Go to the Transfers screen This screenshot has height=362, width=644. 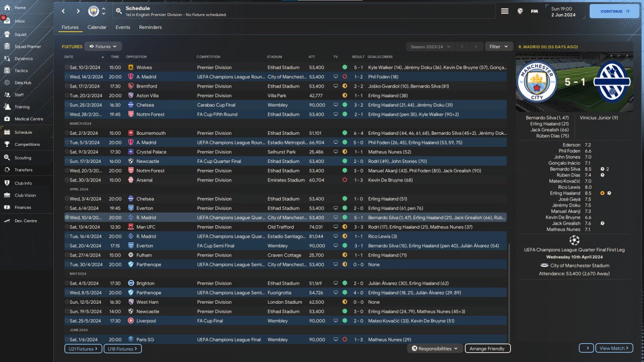[23, 170]
